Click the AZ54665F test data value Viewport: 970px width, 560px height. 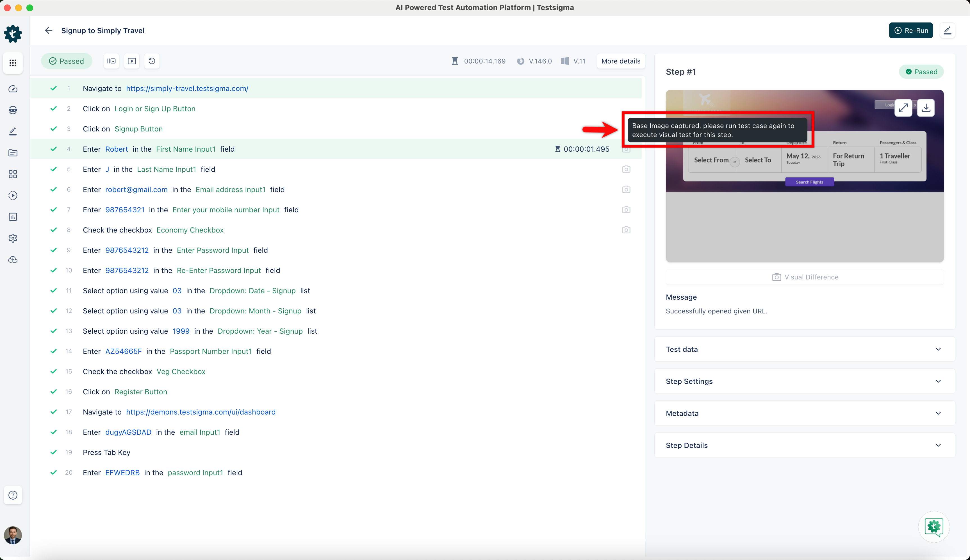coord(124,351)
